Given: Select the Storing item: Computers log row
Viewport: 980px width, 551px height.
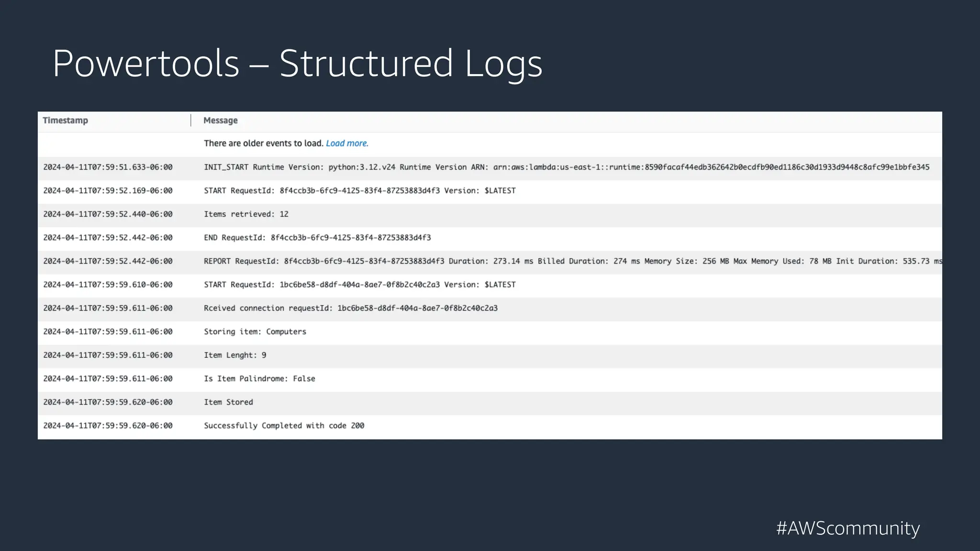Looking at the screenshot, I should click(x=256, y=331).
